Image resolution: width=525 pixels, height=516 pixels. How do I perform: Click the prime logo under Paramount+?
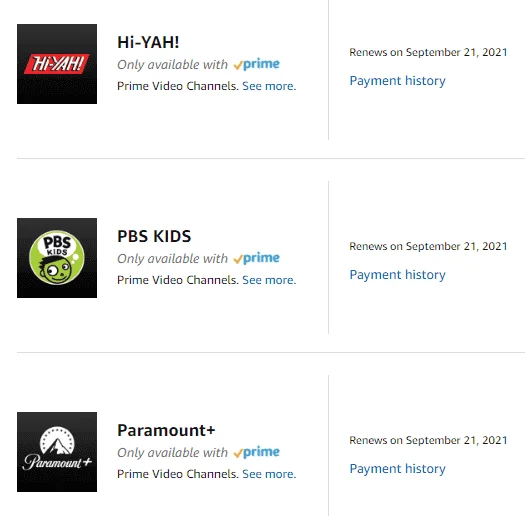256,452
